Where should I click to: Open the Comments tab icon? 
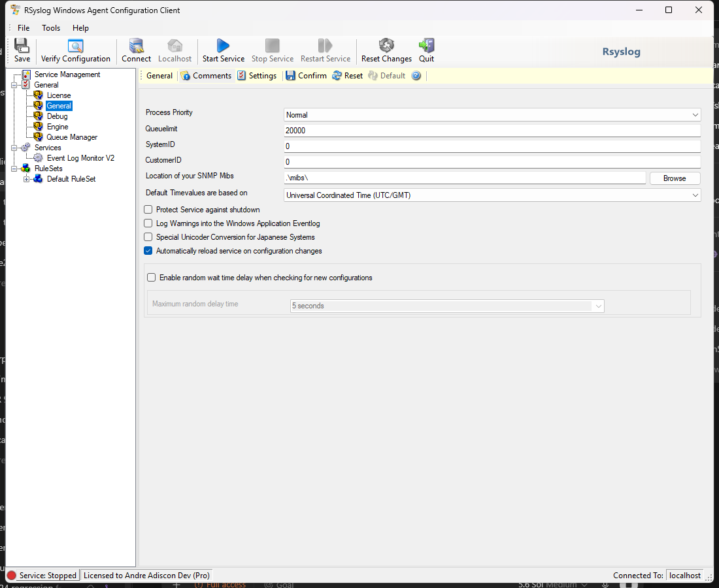pos(185,76)
